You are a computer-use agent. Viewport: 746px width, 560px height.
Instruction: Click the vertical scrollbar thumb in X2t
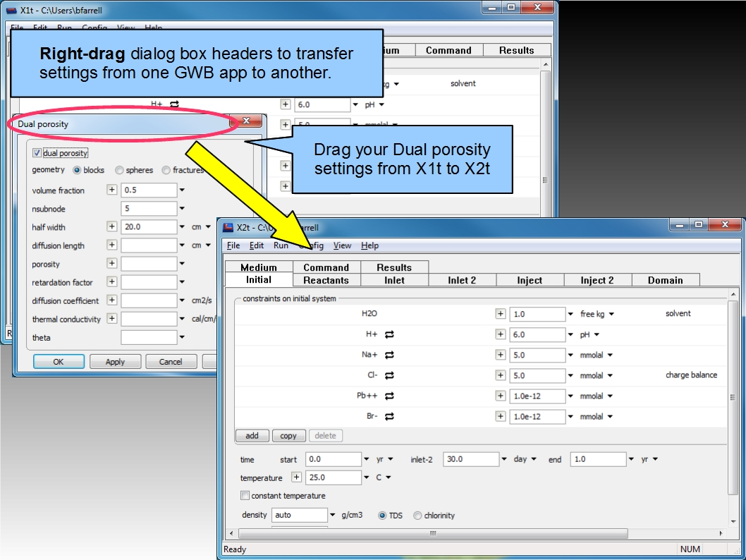(733, 397)
